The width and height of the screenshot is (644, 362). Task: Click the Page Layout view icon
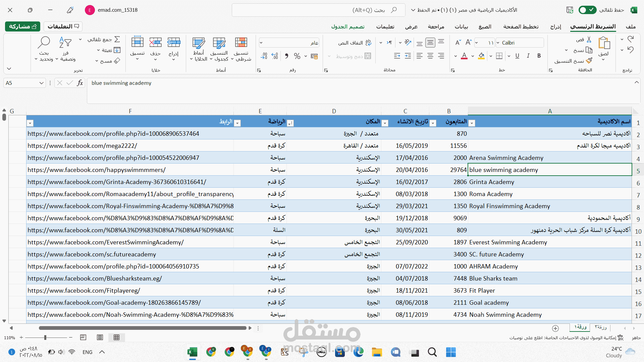click(x=100, y=338)
